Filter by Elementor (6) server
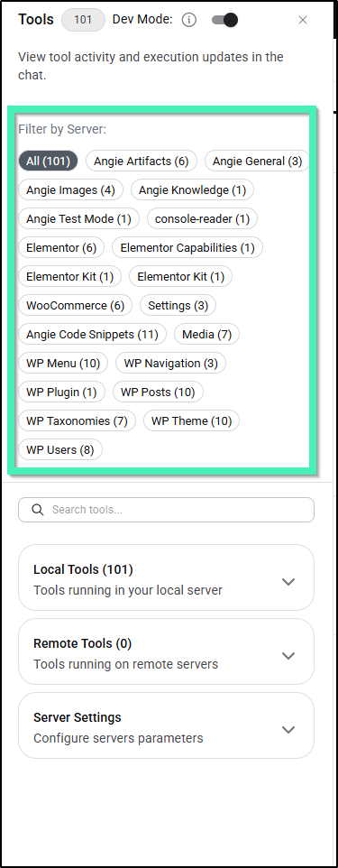The width and height of the screenshot is (338, 868). [x=61, y=247]
